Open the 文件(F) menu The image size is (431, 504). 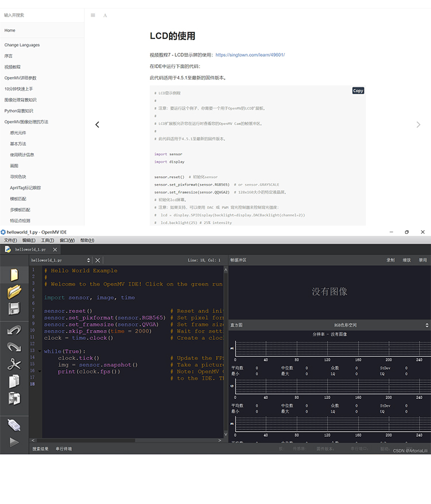(x=10, y=240)
